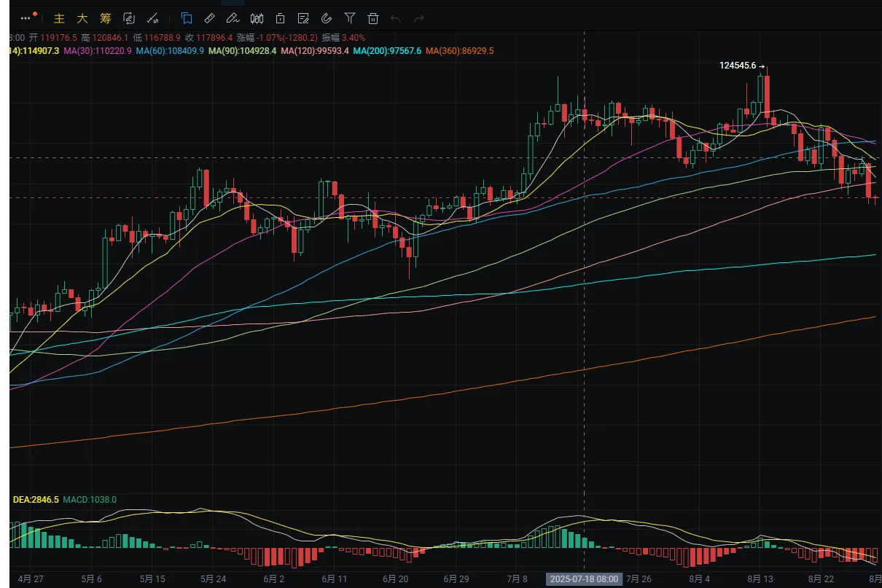Click the 5月24 date axis label
The width and height of the screenshot is (882, 588).
[213, 579]
